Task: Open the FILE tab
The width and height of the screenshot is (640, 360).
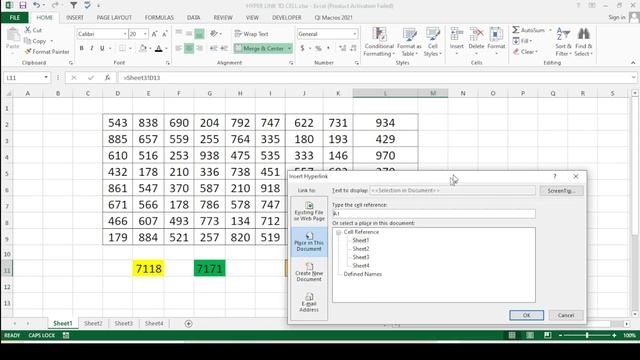Action: click(x=15, y=18)
